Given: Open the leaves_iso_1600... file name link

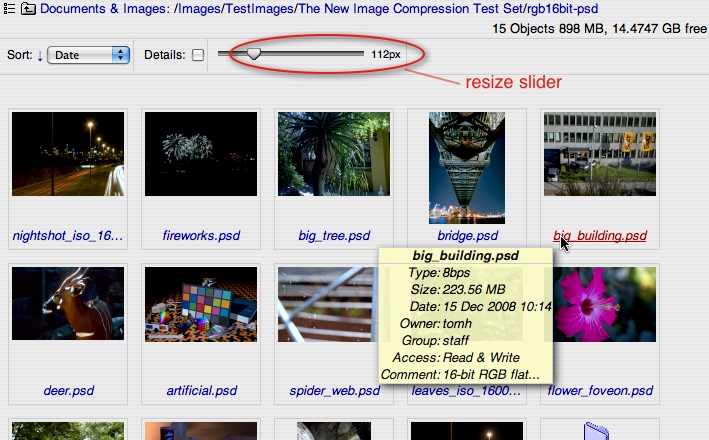Looking at the screenshot, I should click(466, 391).
